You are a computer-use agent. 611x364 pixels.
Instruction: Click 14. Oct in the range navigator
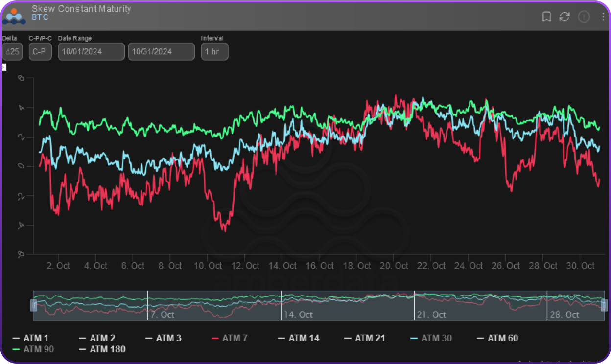click(298, 315)
